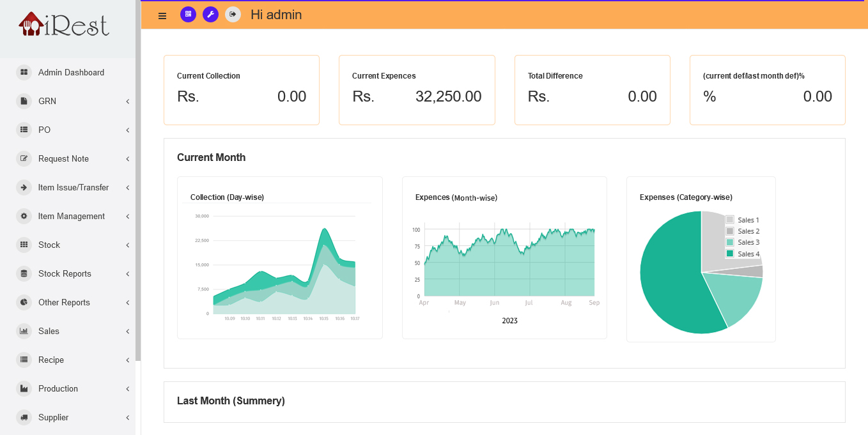Click the logout arrow icon in header
868x435 pixels.
(233, 14)
